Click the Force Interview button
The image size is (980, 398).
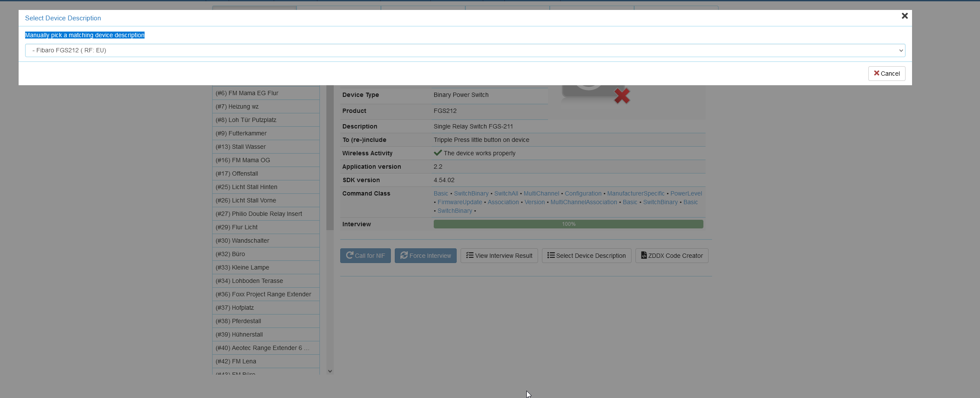tap(426, 256)
